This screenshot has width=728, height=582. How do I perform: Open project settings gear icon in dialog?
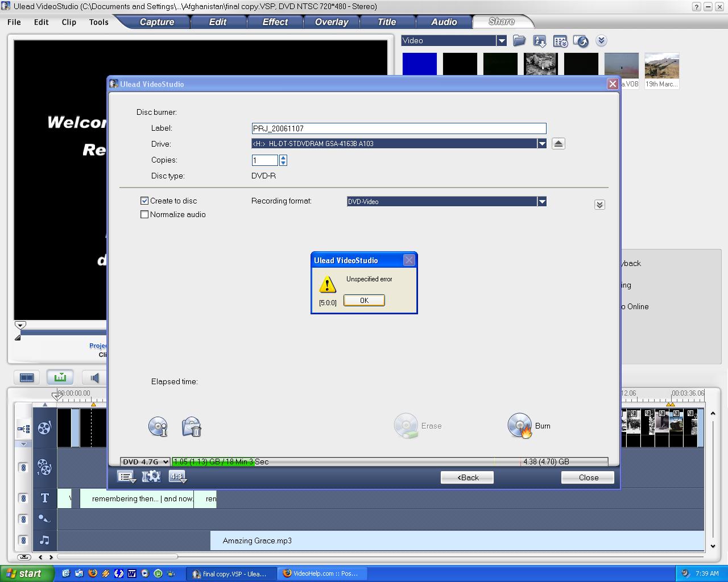[151, 477]
